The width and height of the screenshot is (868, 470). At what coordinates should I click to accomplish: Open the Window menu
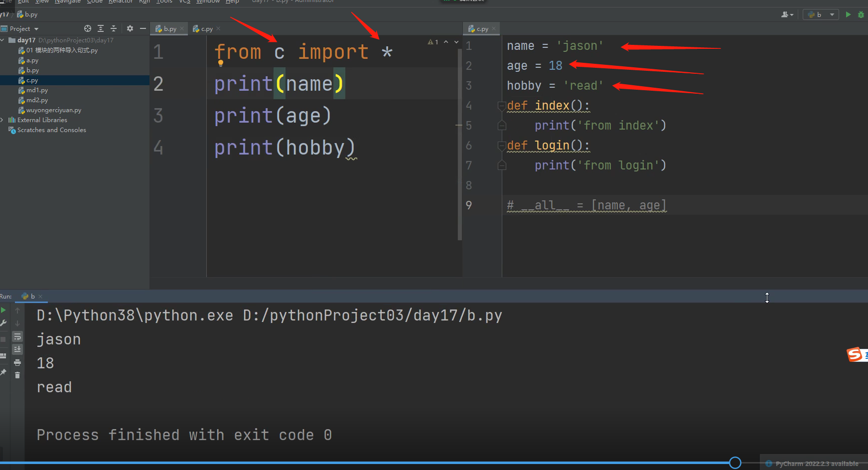tap(208, 1)
